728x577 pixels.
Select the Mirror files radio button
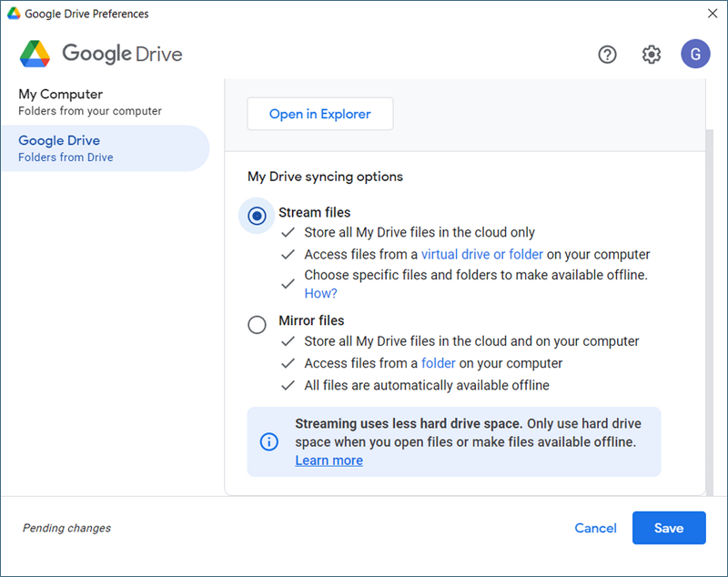257,325
